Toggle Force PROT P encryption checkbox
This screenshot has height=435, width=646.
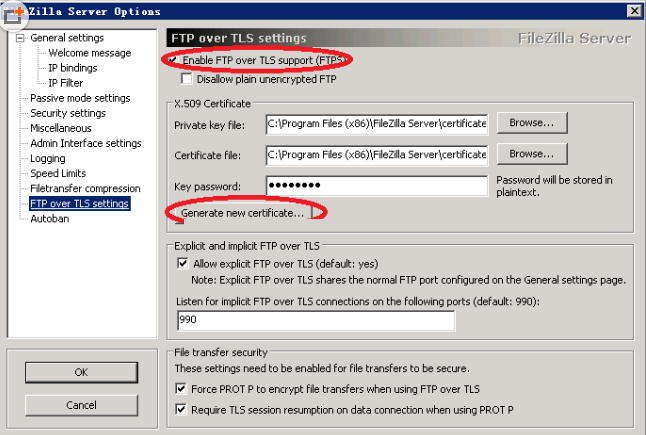(181, 389)
